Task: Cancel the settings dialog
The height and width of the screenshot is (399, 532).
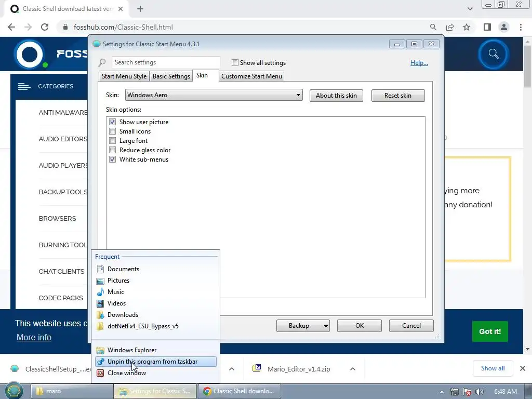Action: tap(411, 326)
